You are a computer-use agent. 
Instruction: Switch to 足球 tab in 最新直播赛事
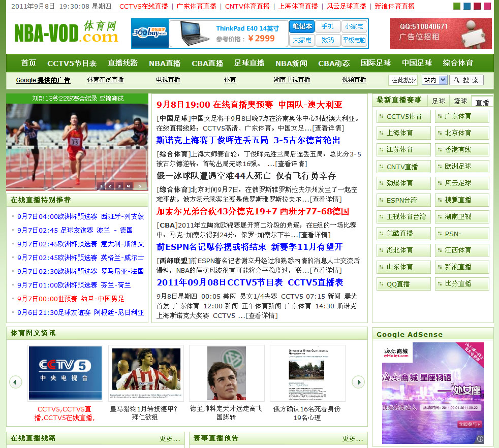tap(438, 101)
